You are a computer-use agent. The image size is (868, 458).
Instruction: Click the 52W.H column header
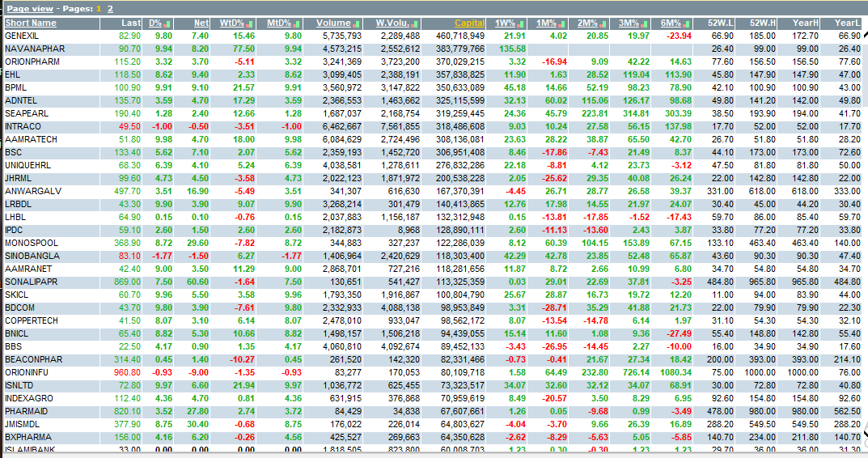coord(763,23)
